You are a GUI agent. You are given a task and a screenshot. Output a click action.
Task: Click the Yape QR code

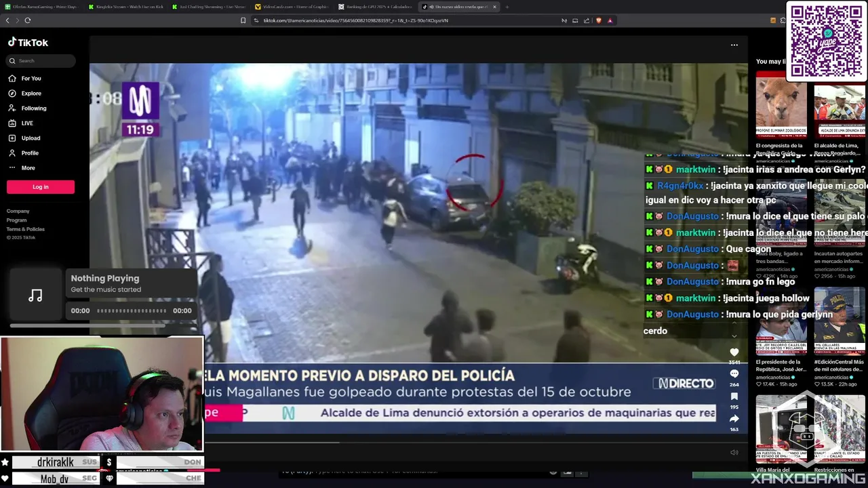click(827, 41)
